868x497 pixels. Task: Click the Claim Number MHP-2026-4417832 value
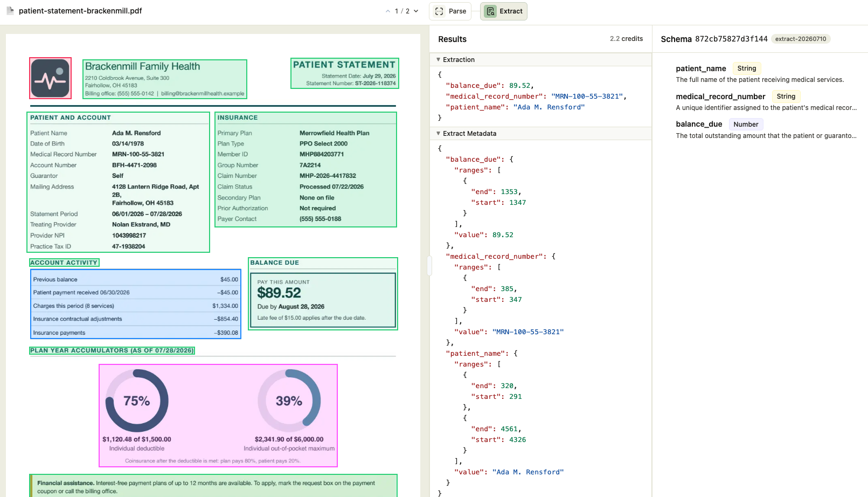click(x=328, y=176)
